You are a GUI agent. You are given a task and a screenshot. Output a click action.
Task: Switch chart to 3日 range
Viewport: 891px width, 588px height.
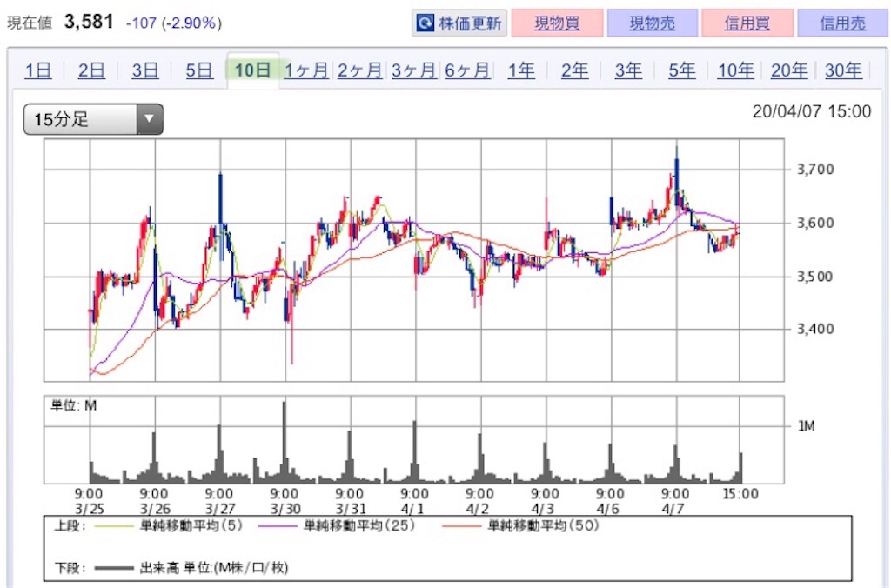[145, 70]
